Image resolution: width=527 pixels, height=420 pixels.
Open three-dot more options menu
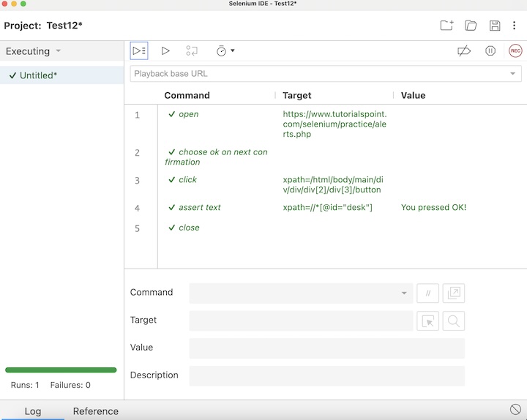(514, 26)
